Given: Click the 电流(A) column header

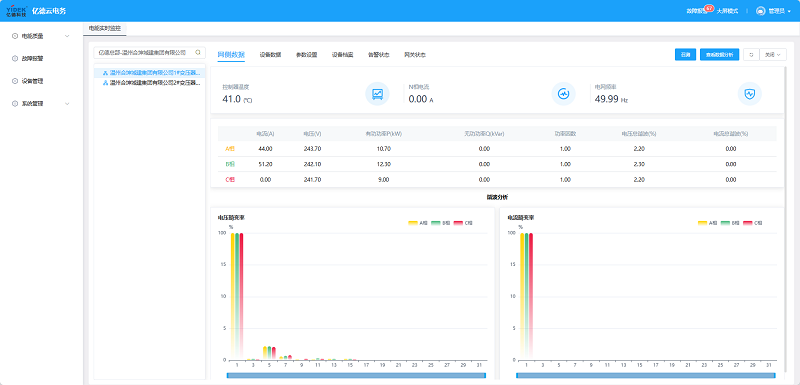Looking at the screenshot, I should pos(265,134).
